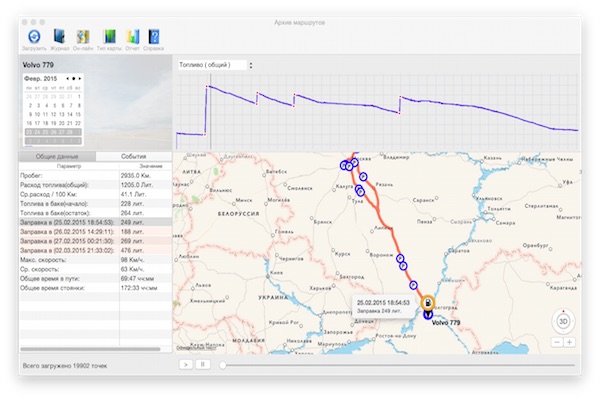Open the Журнал (Journal) toolbar icon

[59, 35]
